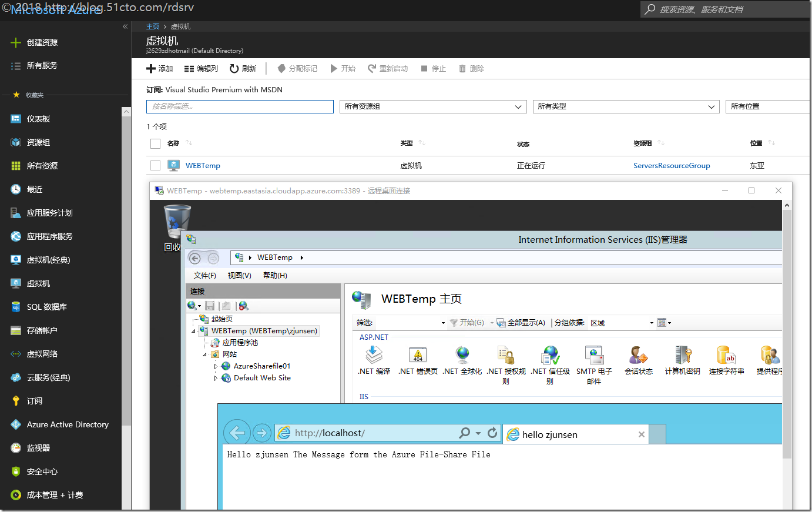Screen dimensions: 812x512
Task: Collapse the WEBTemp server tree node
Action: [193, 331]
